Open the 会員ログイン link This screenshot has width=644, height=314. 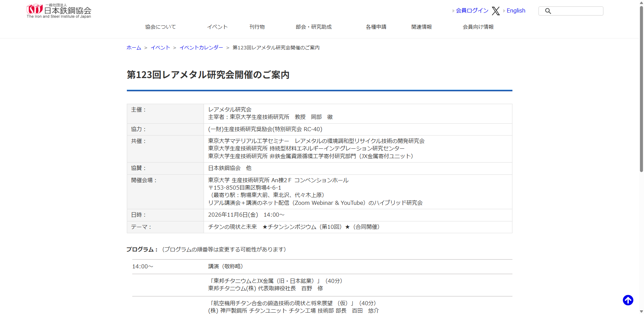point(472,10)
